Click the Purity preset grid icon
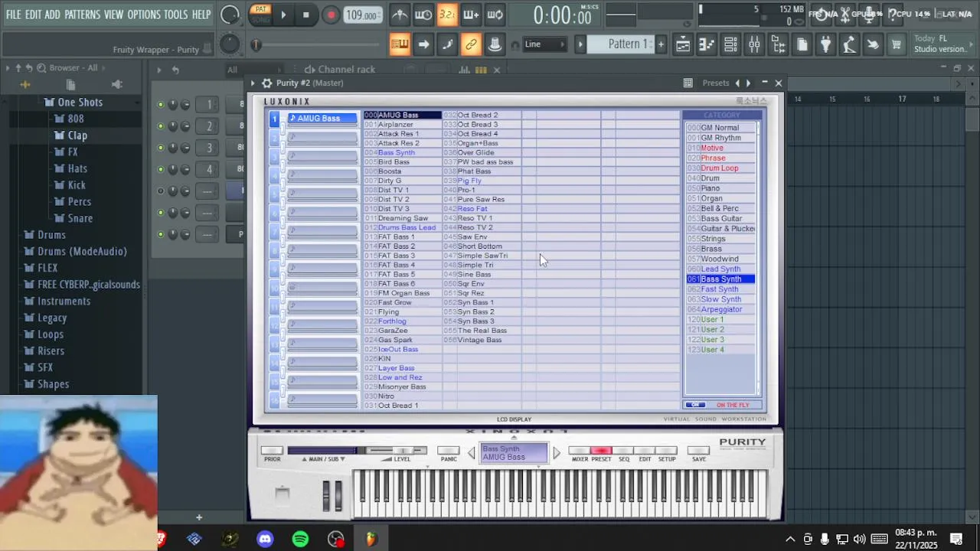Image resolution: width=980 pixels, height=551 pixels. (688, 83)
